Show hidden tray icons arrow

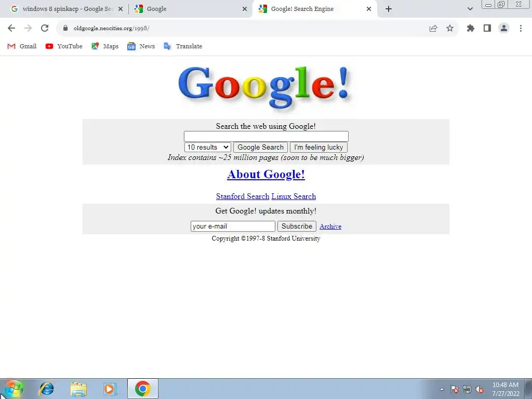[x=442, y=389]
